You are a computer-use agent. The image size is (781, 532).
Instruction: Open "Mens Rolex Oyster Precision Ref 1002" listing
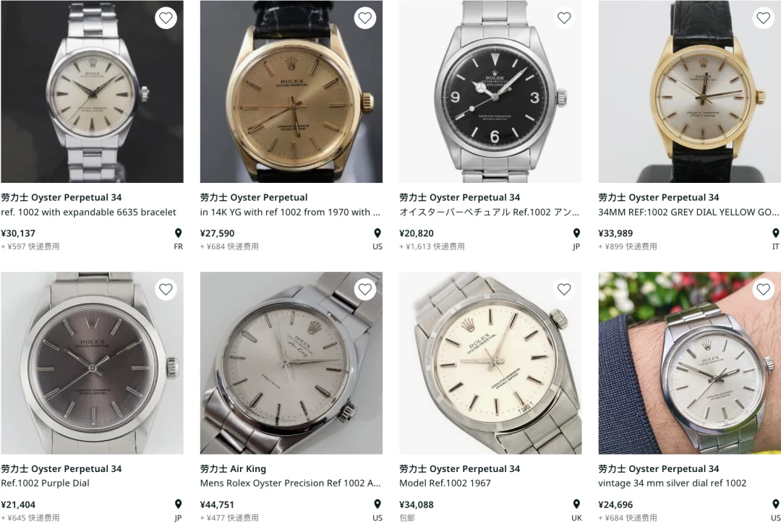point(291,484)
